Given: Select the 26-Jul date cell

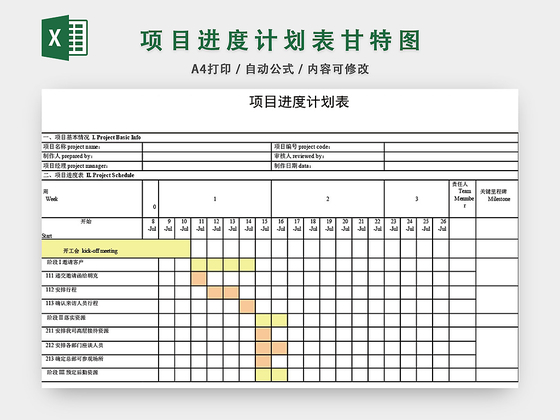Looking at the screenshot, I should point(442,228).
